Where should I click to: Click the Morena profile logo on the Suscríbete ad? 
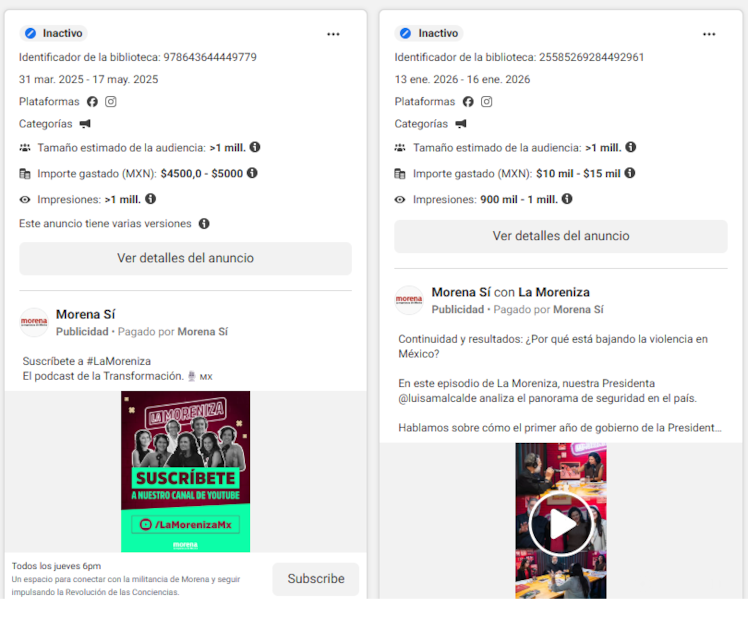pos(34,322)
